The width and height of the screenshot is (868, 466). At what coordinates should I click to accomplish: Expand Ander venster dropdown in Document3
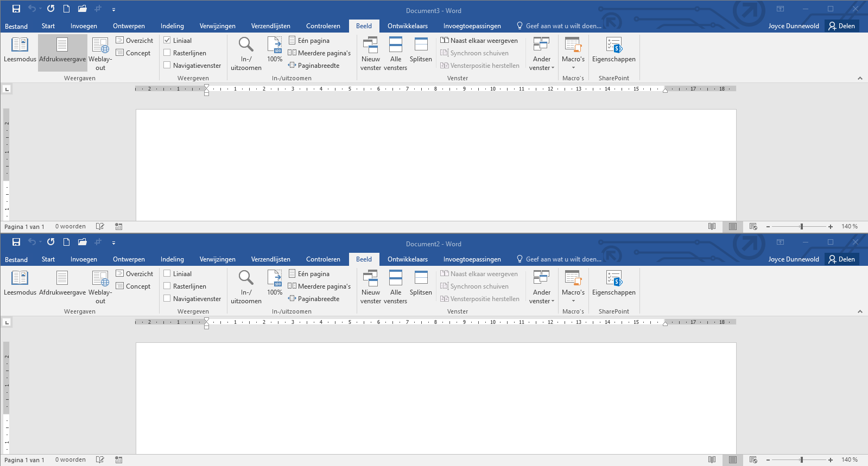click(x=542, y=53)
